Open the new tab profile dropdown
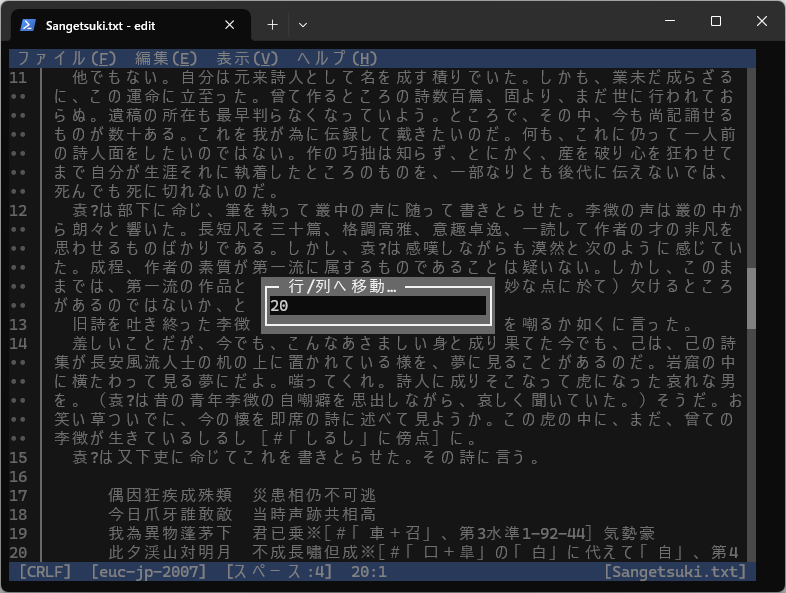The image size is (786, 593). (x=303, y=25)
